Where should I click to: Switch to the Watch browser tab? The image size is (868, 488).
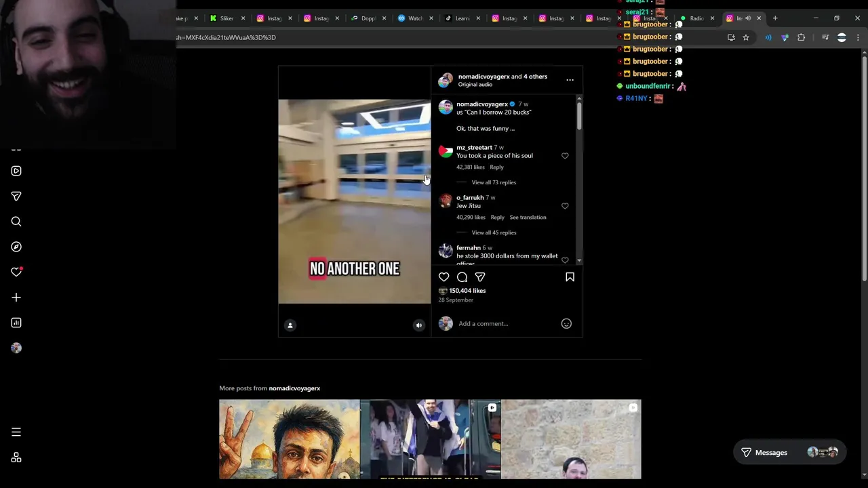click(415, 18)
